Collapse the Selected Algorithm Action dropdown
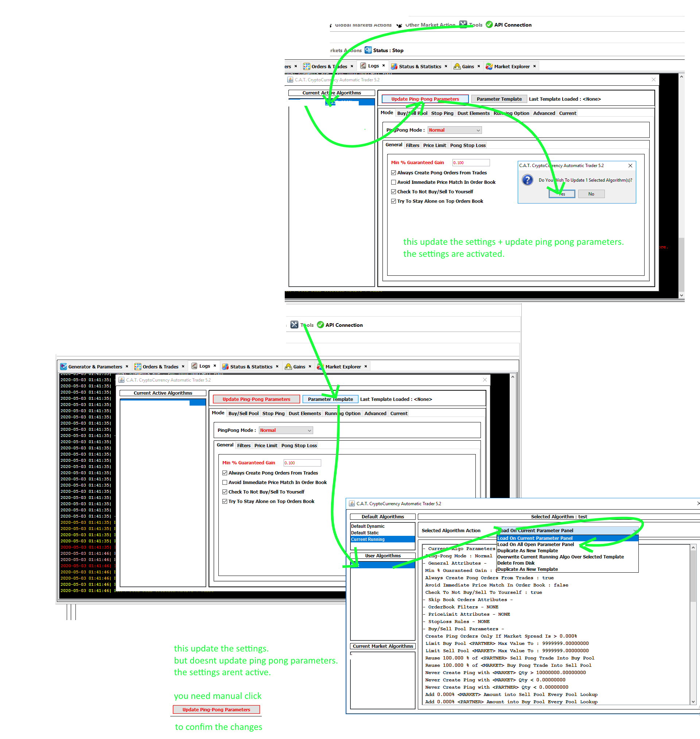 pyautogui.click(x=635, y=531)
